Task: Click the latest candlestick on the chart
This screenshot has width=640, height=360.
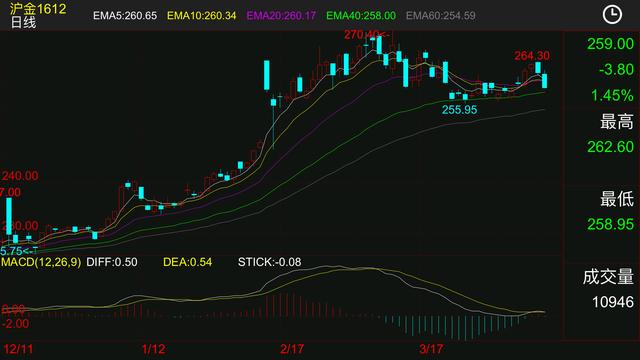Action: pyautogui.click(x=544, y=80)
